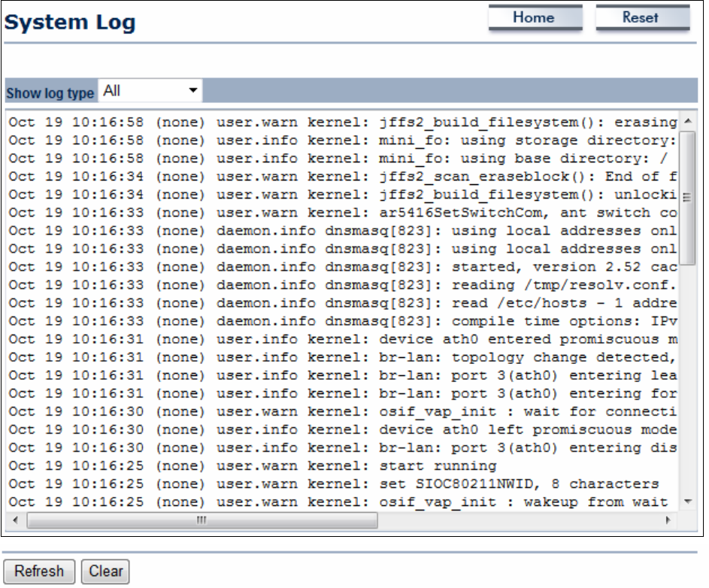This screenshot has height=588, width=709.
Task: Select the jffs2_build_filesystem(): unlocking log line
Action: [x=343, y=195]
